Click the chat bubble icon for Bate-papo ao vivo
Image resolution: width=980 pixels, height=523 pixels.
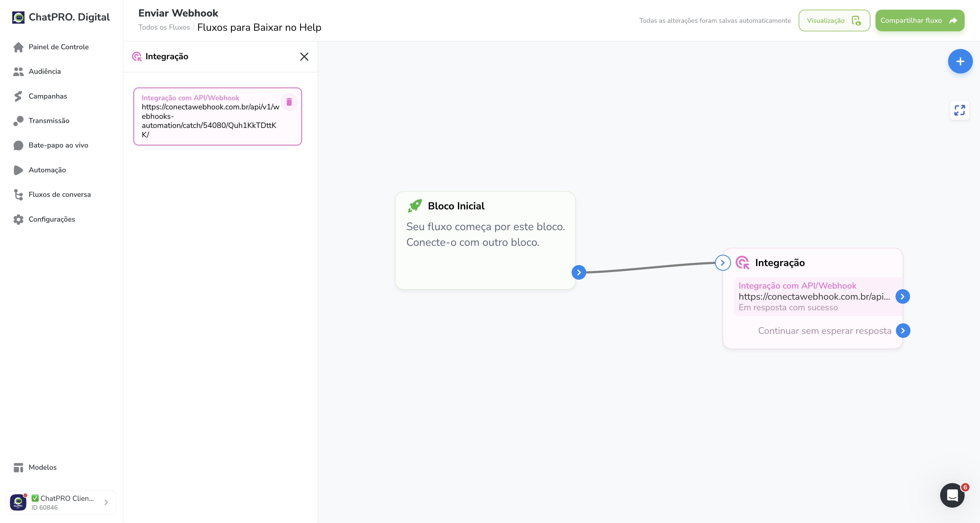tap(18, 145)
